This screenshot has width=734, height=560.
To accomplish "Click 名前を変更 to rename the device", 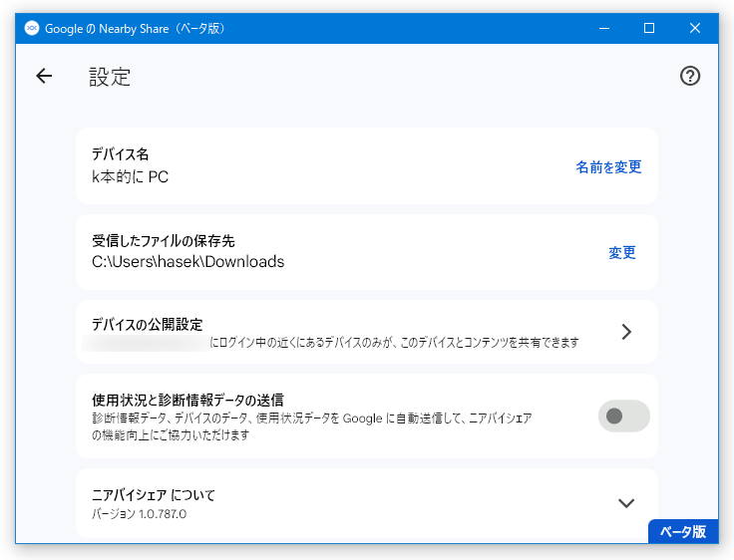I will (x=608, y=167).
